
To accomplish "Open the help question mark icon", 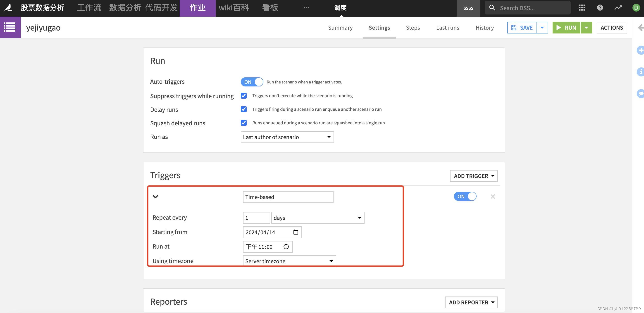I will (x=600, y=8).
